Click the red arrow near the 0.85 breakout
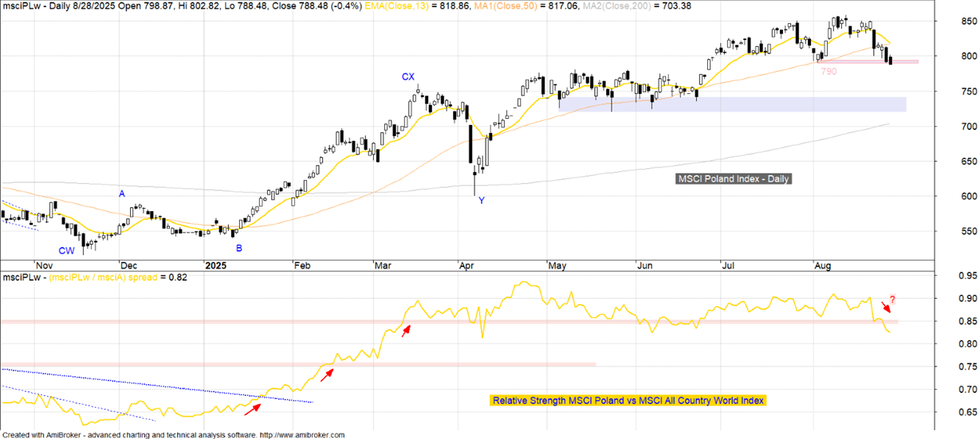 click(x=406, y=330)
